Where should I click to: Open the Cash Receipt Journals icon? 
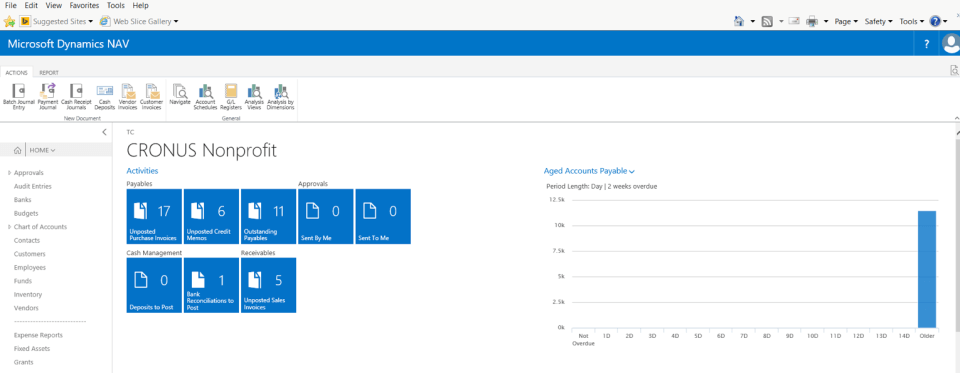(76, 97)
